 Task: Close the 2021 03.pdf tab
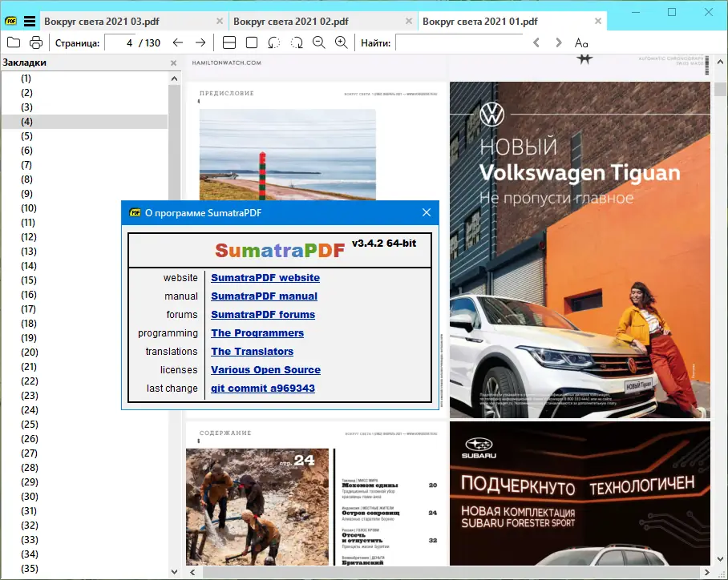[220, 22]
